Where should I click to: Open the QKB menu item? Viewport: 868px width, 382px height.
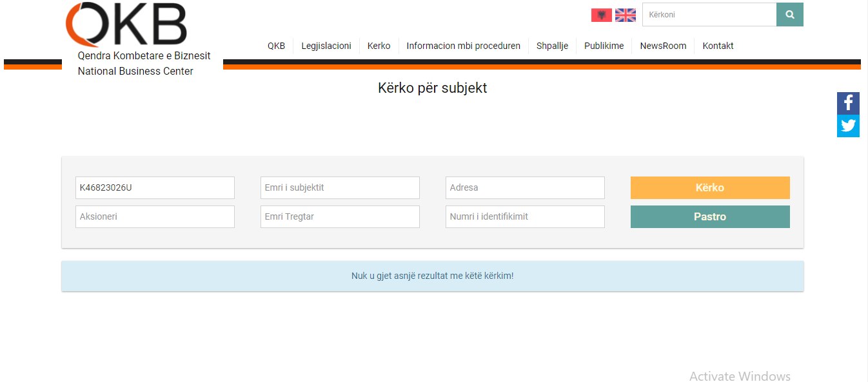click(276, 46)
